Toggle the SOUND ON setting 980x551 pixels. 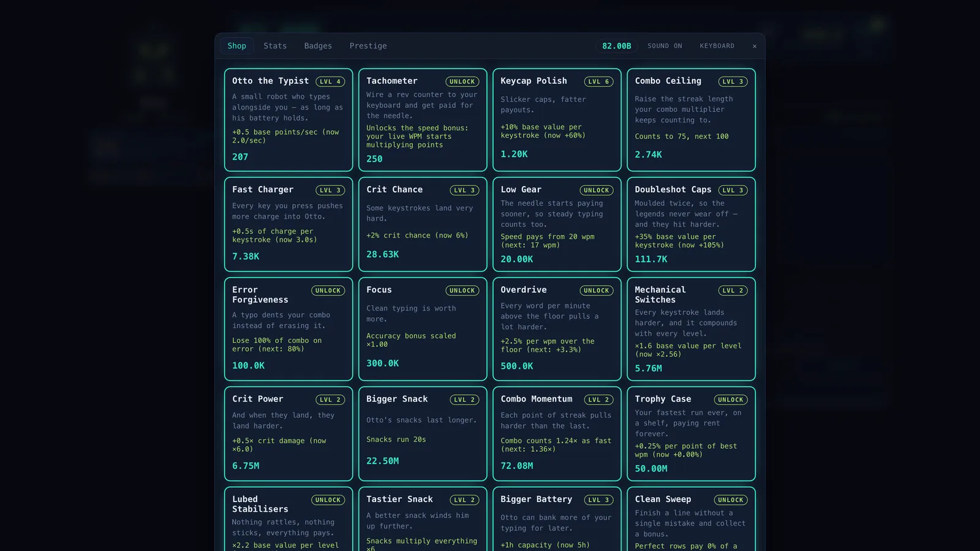665,46
